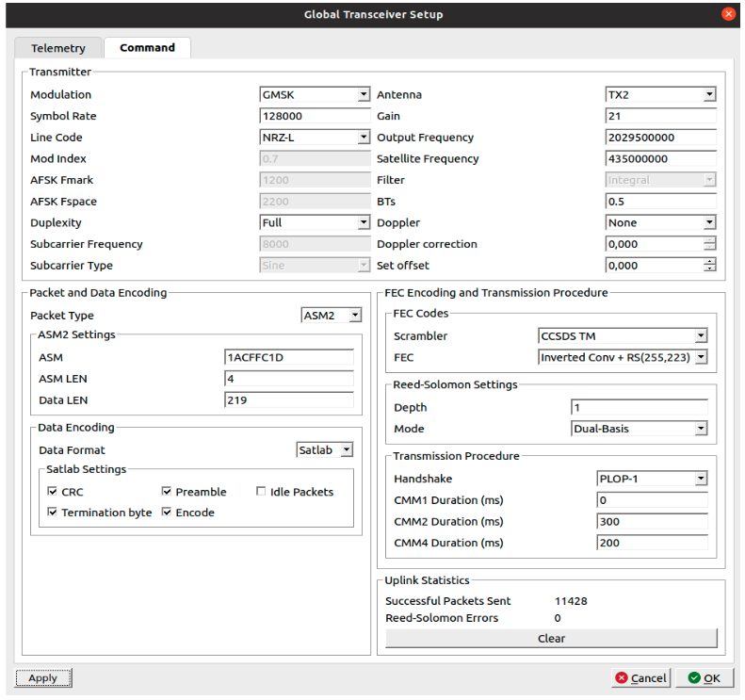
Task: Click the CMM1 Duration input field
Action: 652,500
